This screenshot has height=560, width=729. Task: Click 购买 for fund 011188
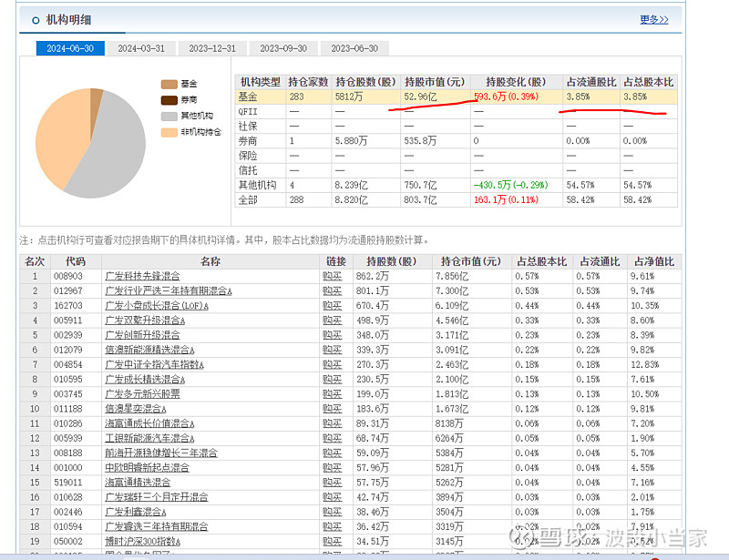coord(333,409)
